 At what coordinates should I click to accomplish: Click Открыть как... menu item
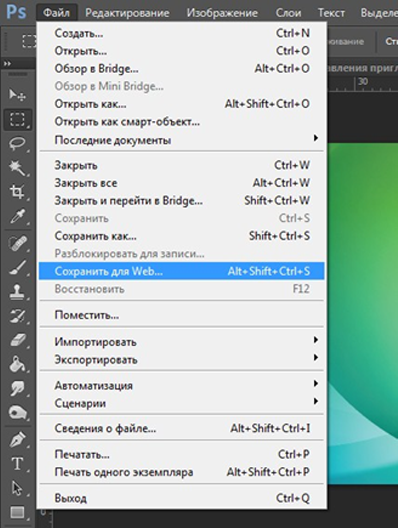click(x=182, y=104)
